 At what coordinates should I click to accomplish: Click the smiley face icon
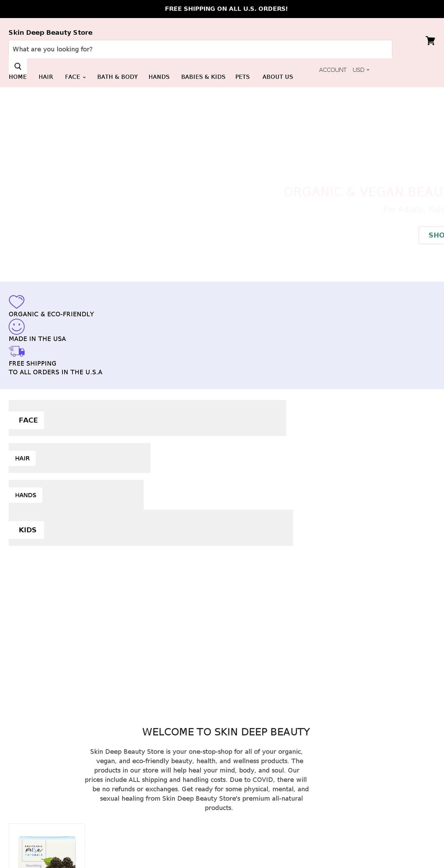pyautogui.click(x=17, y=327)
